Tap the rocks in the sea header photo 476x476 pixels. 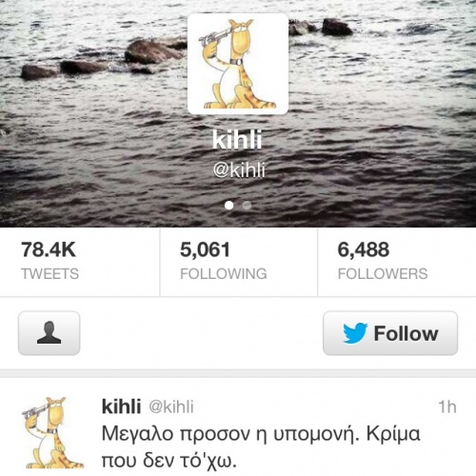coord(105,59)
